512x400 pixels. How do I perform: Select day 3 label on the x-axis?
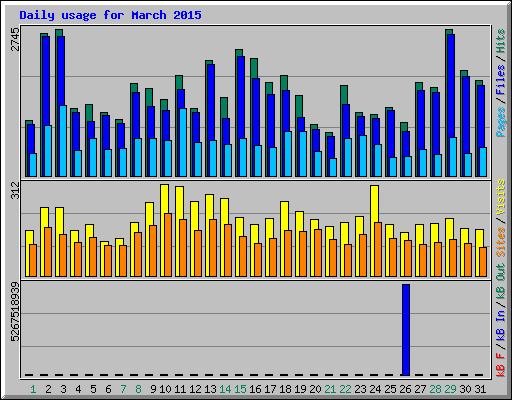(63, 389)
